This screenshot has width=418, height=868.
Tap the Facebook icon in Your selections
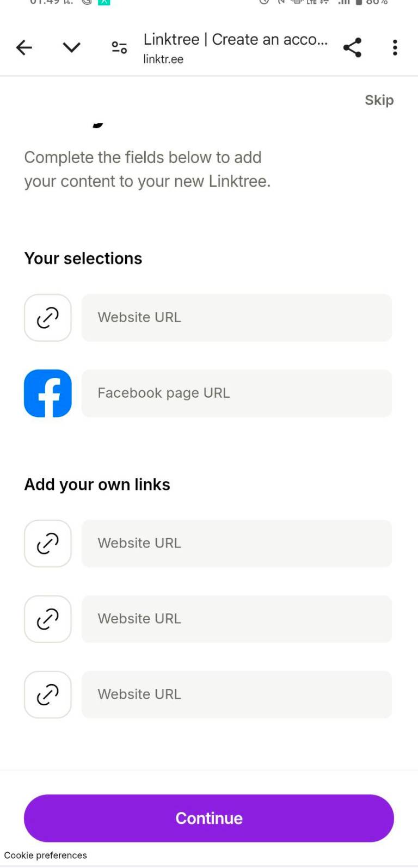click(x=47, y=393)
